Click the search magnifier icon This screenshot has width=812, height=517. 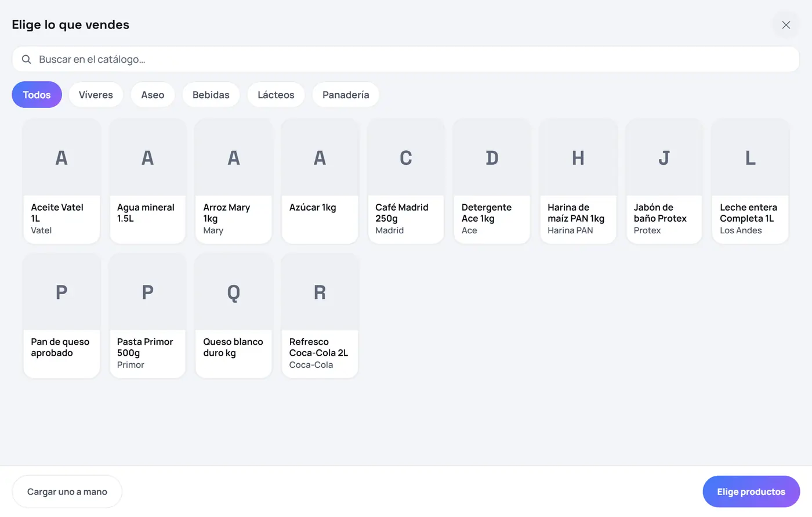[x=26, y=59]
